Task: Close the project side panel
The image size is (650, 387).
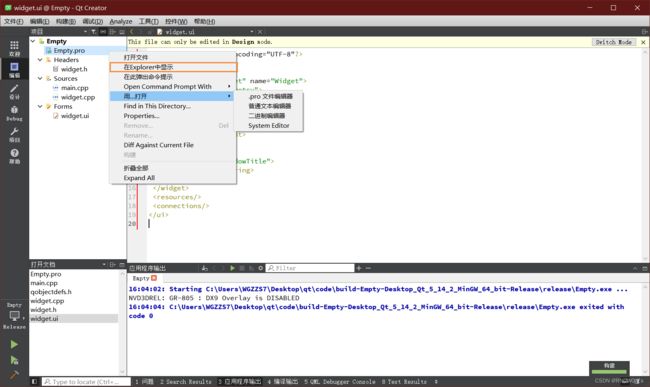Action: (122, 31)
